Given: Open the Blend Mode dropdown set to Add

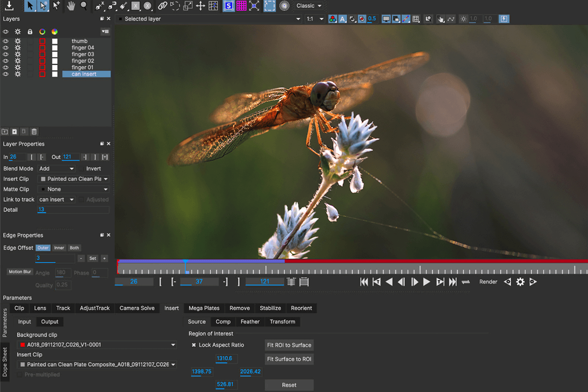Looking at the screenshot, I should click(56, 168).
